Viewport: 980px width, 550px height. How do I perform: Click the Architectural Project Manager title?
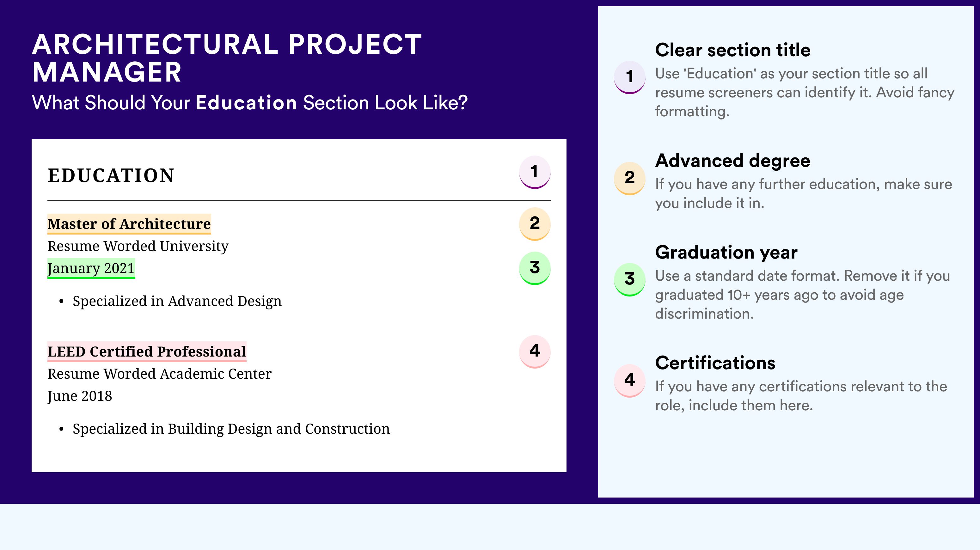pyautogui.click(x=227, y=58)
